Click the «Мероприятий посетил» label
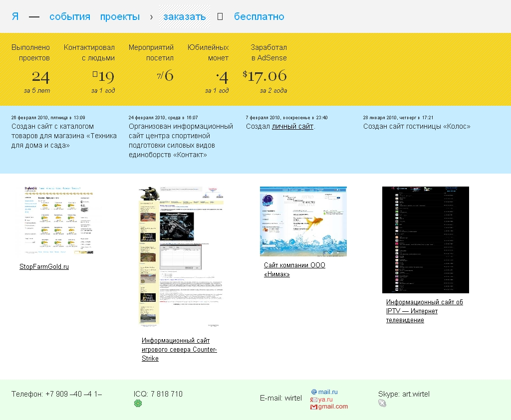The image size is (511, 420). (151, 52)
